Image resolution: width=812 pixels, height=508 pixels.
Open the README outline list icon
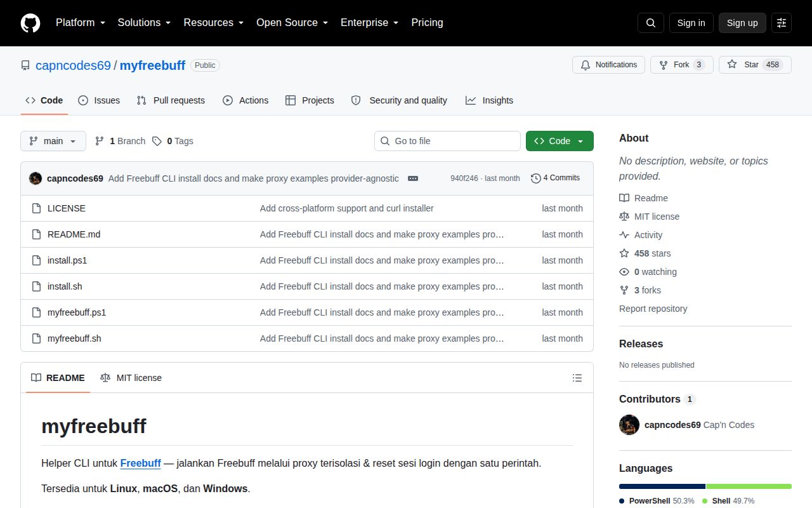[x=577, y=378]
